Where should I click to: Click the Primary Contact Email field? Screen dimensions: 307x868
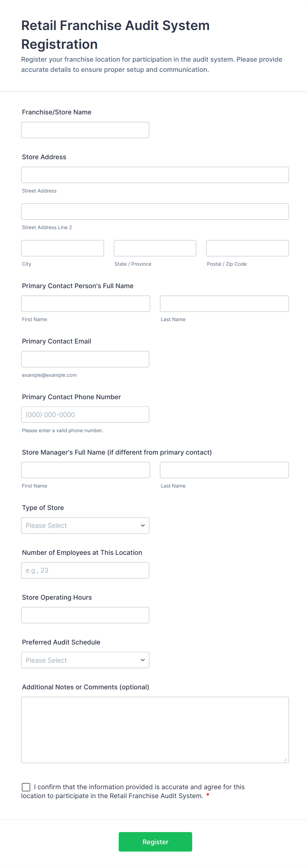85,359
